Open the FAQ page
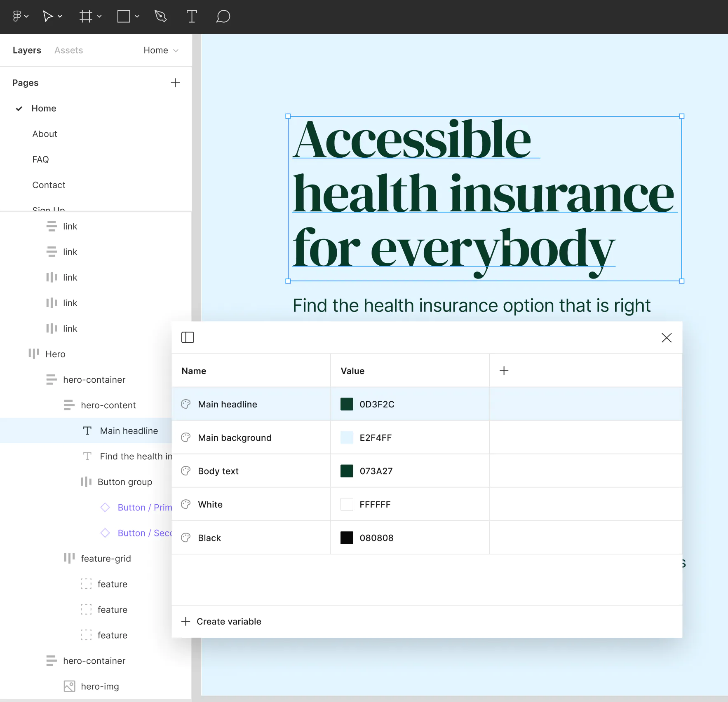728x702 pixels. (x=40, y=159)
